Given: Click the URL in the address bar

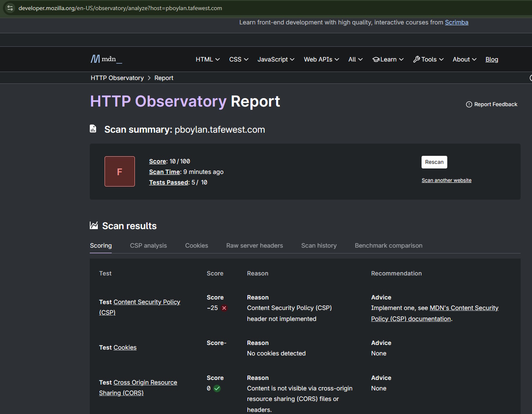Looking at the screenshot, I should tap(120, 8).
